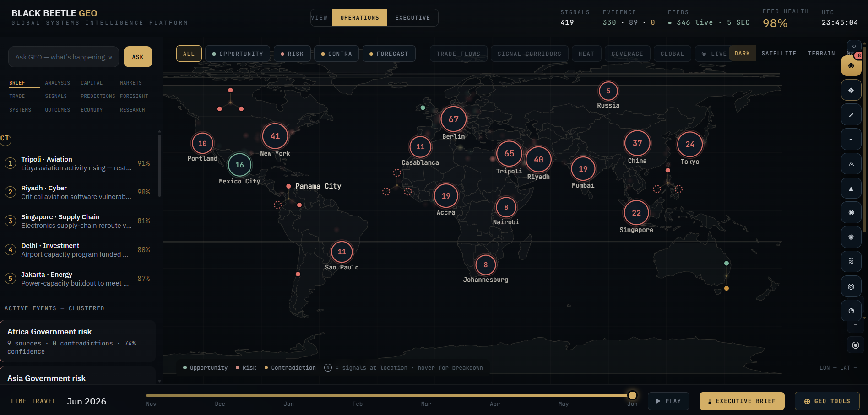Open the Riyadh cluster marker 40

pos(538,159)
